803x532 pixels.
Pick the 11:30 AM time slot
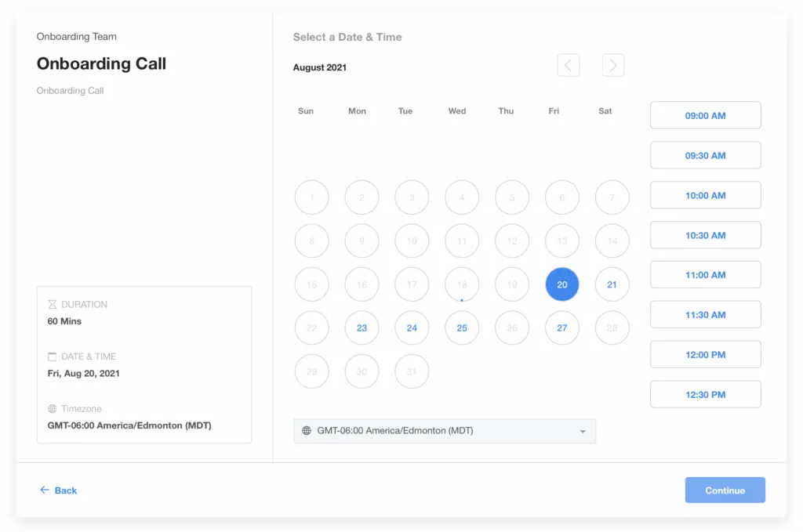click(705, 315)
